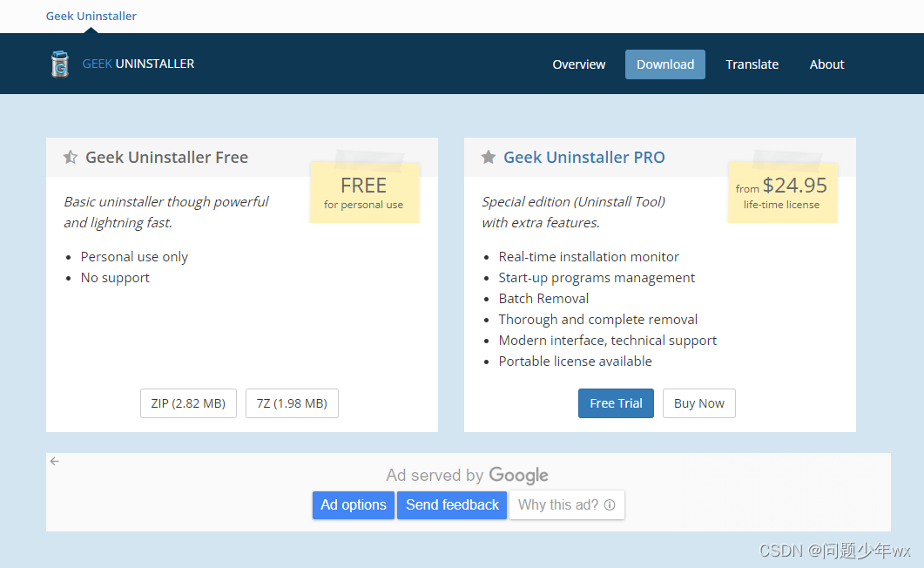Click 'Start-up programs management' feature text
Image resolution: width=924 pixels, height=568 pixels.
597,278
